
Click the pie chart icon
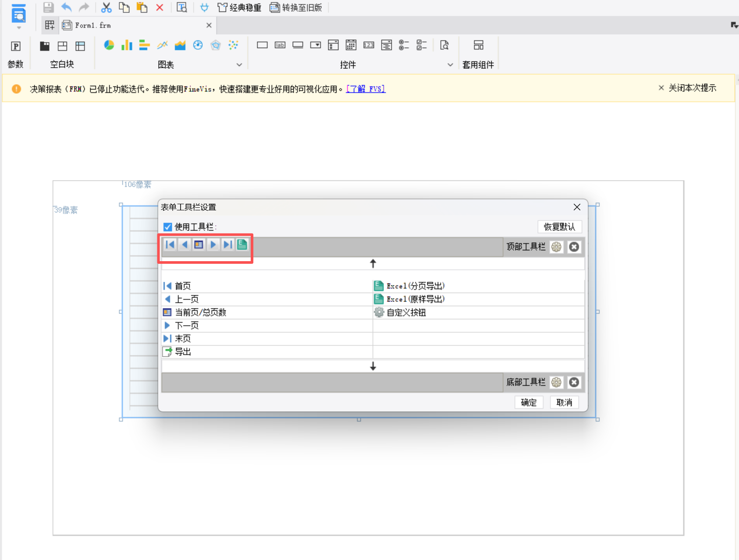point(109,45)
